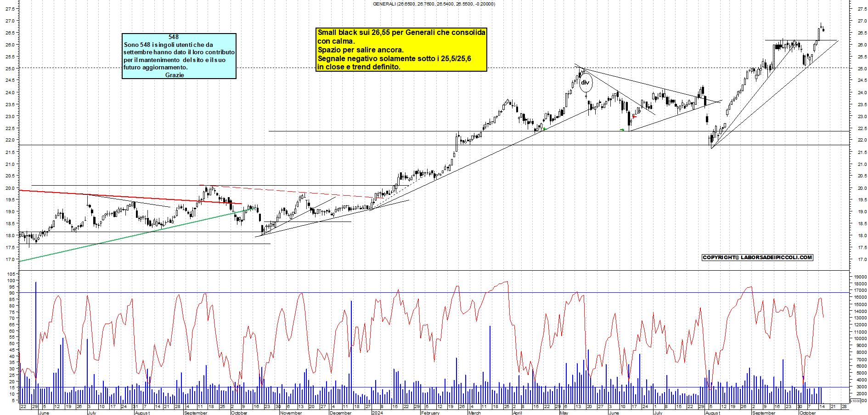Click 'Small black sui 26,55' comment line
This screenshot has width=868, height=415.
pyautogui.click(x=401, y=32)
